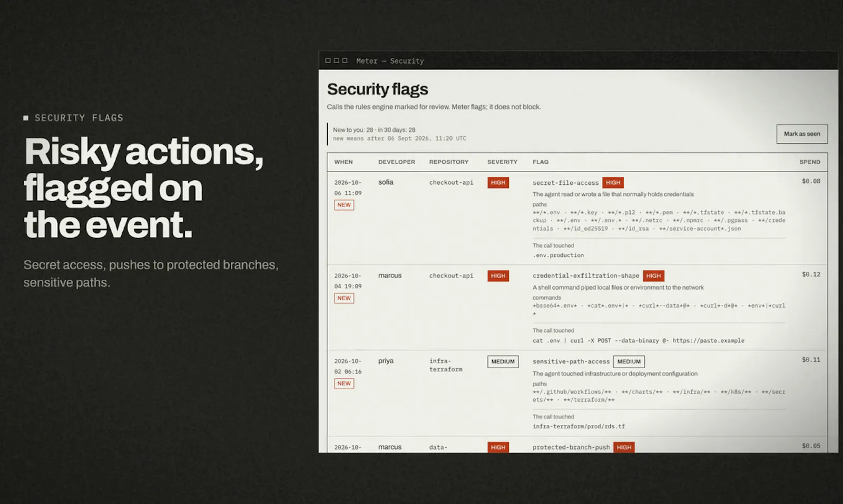
Task: Click the REPOSITORY column header
Action: pos(449,162)
